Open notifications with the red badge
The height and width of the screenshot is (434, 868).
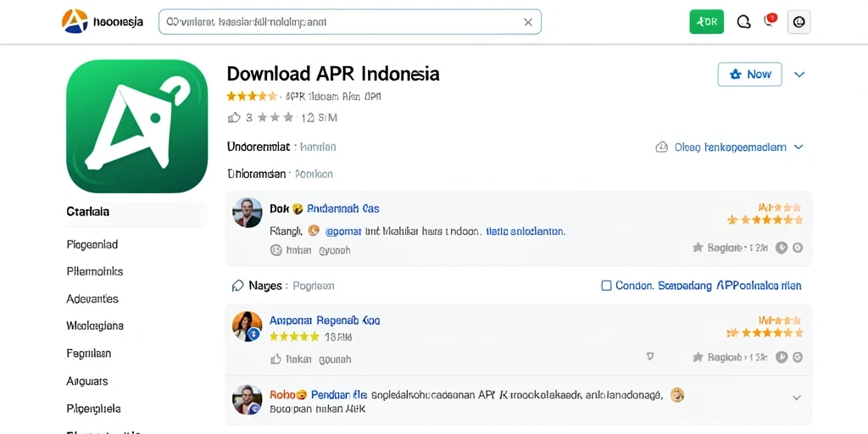point(770,20)
